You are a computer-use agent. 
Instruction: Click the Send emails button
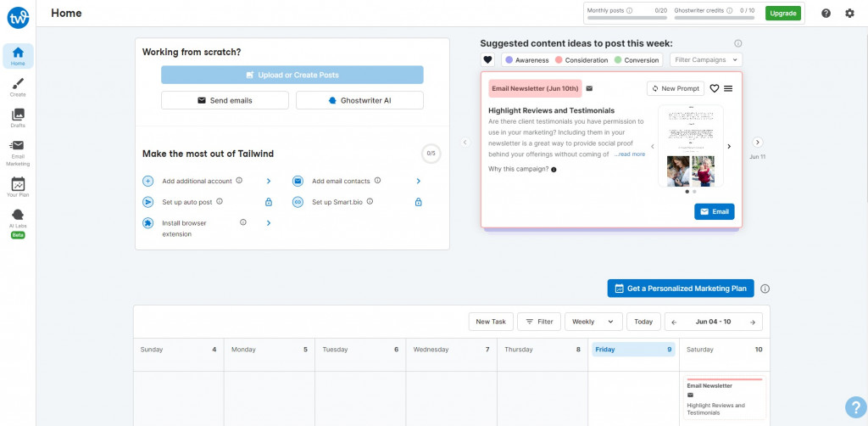pos(225,100)
